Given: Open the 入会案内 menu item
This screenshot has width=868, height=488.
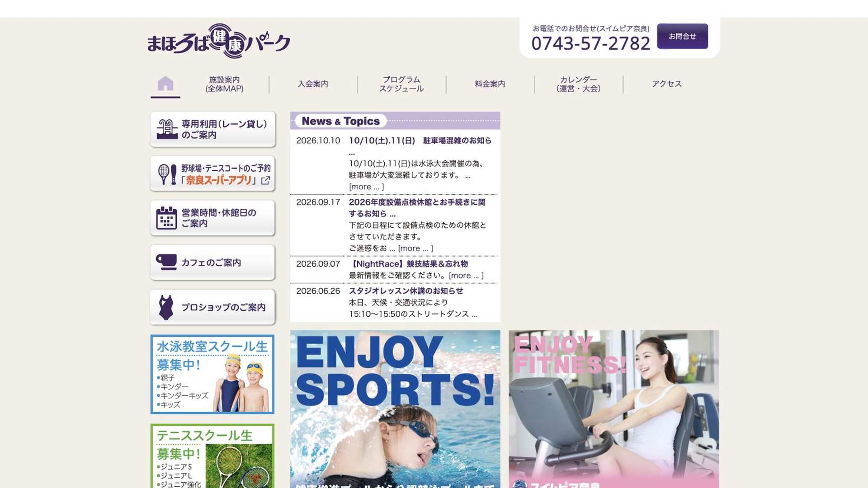Looking at the screenshot, I should click(313, 84).
